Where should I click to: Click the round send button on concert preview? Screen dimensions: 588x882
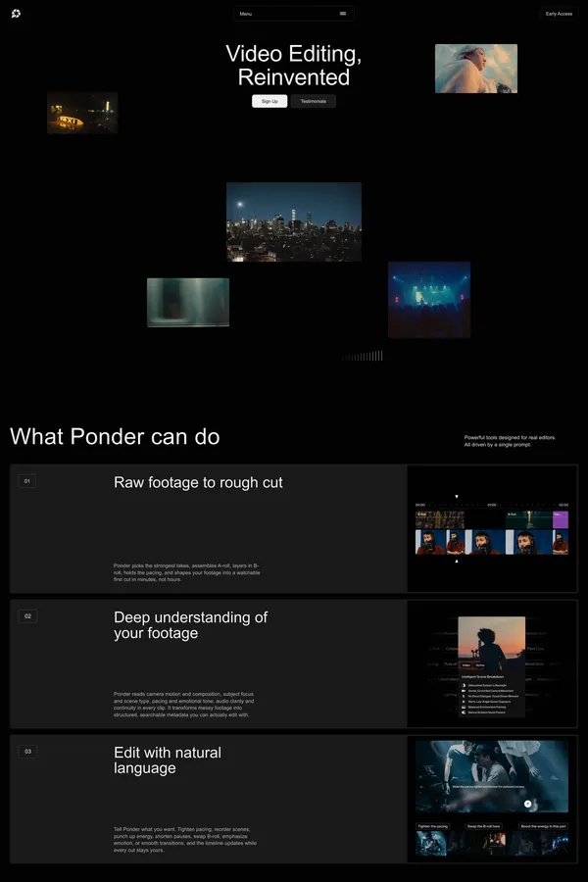528,804
